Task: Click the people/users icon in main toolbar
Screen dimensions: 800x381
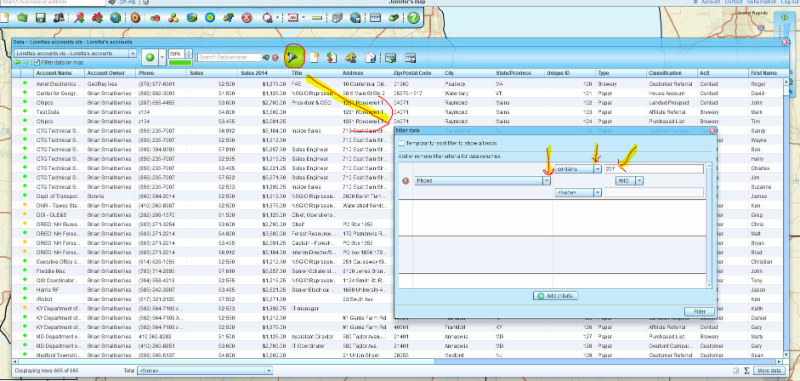Action: tap(60, 18)
